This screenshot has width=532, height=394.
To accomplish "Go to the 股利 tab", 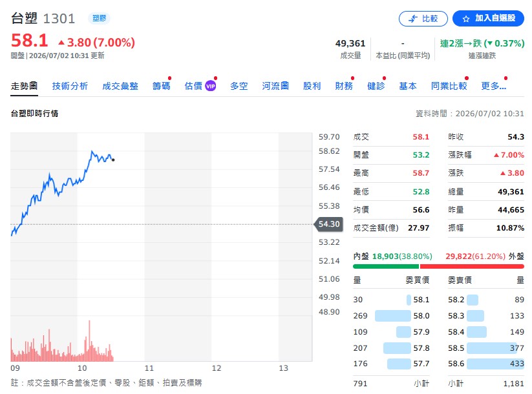I will pos(312,86).
